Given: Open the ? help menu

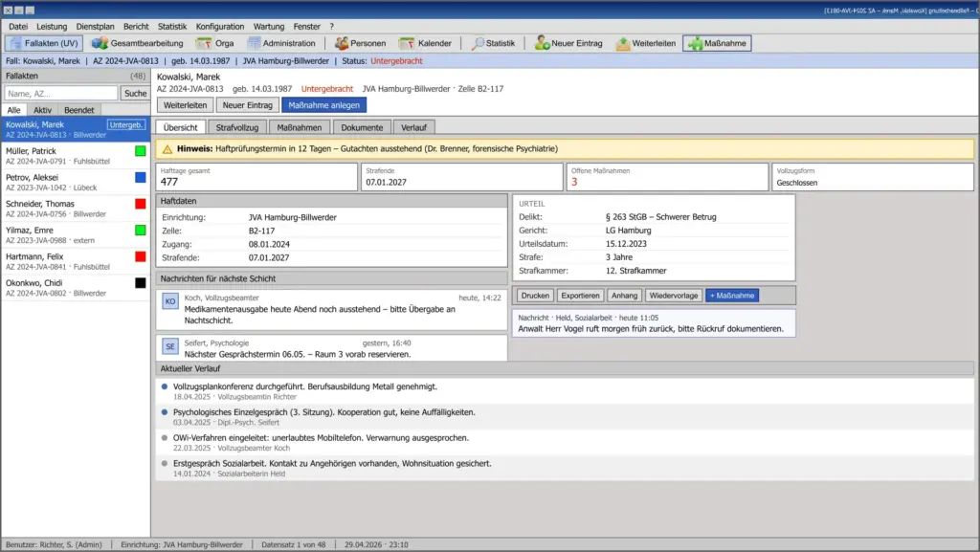Looking at the screenshot, I should (332, 26).
